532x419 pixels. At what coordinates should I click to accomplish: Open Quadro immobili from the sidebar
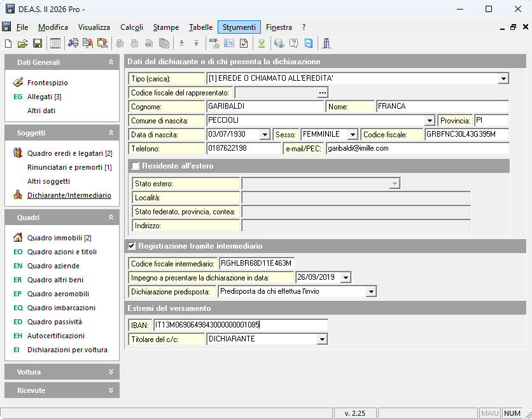click(55, 238)
